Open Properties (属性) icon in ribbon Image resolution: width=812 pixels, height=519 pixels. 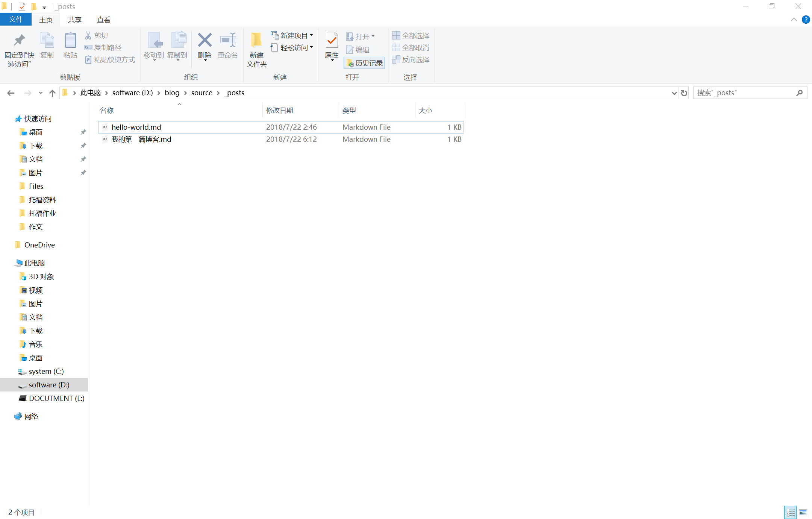tap(332, 41)
